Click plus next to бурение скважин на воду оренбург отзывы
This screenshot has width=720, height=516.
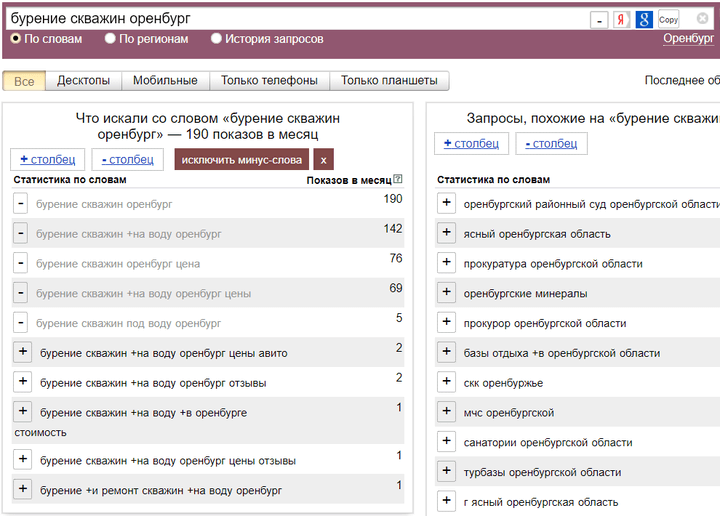pos(22,382)
